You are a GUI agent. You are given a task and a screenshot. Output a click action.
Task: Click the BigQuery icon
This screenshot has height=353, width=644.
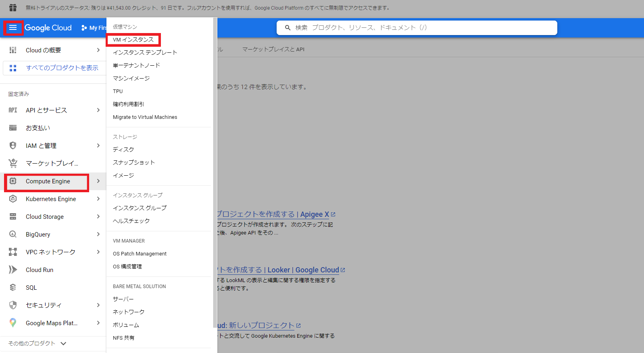(13, 234)
